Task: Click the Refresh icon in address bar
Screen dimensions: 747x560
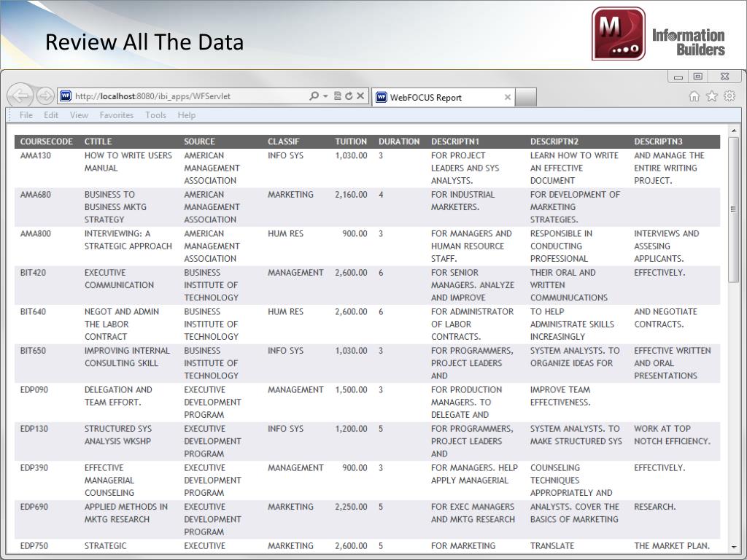Action: tap(349, 96)
